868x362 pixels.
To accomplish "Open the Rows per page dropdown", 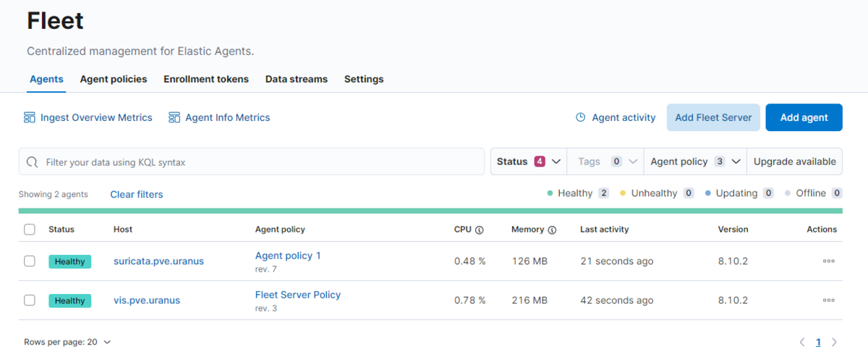I will coord(67,342).
